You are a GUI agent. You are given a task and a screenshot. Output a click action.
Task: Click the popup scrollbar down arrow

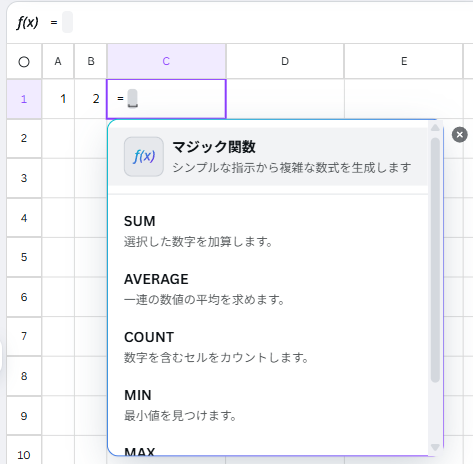[x=435, y=447]
